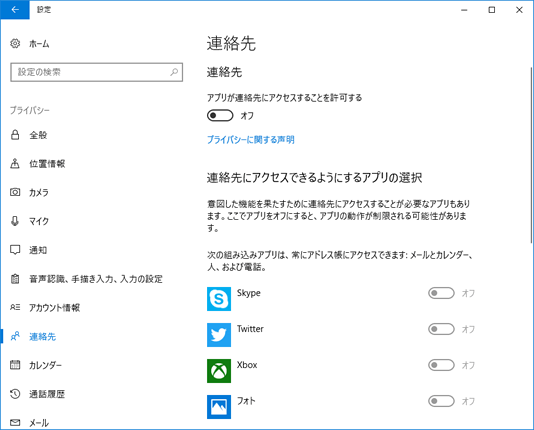The width and height of the screenshot is (534, 430).
Task: Click the search magnifier icon
Action: pyautogui.click(x=174, y=72)
